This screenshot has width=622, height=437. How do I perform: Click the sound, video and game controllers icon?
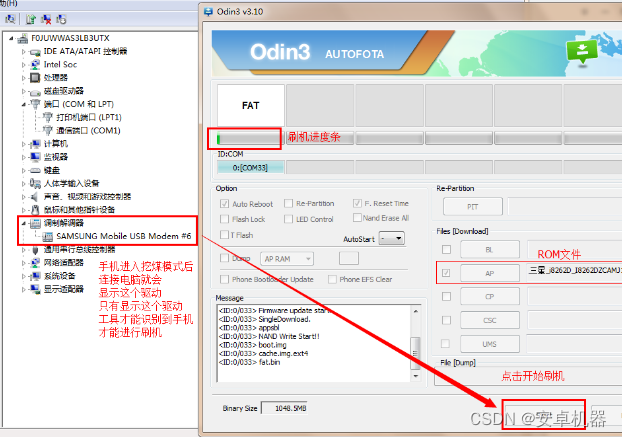[x=35, y=197]
